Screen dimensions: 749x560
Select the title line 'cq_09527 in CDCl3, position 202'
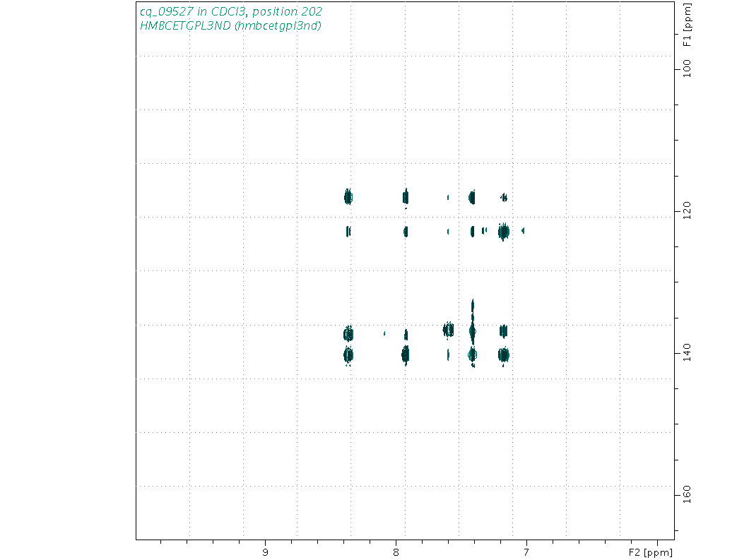[x=231, y=11]
